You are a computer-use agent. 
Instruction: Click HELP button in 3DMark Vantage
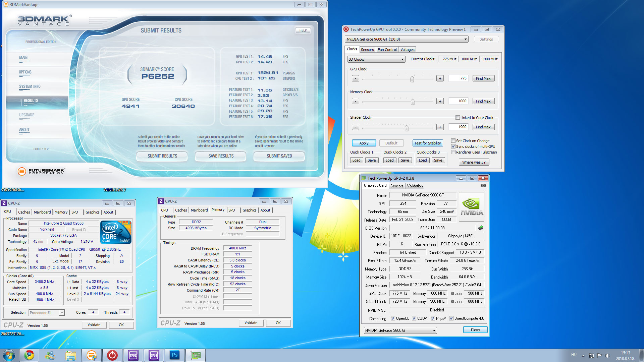tap(303, 30)
